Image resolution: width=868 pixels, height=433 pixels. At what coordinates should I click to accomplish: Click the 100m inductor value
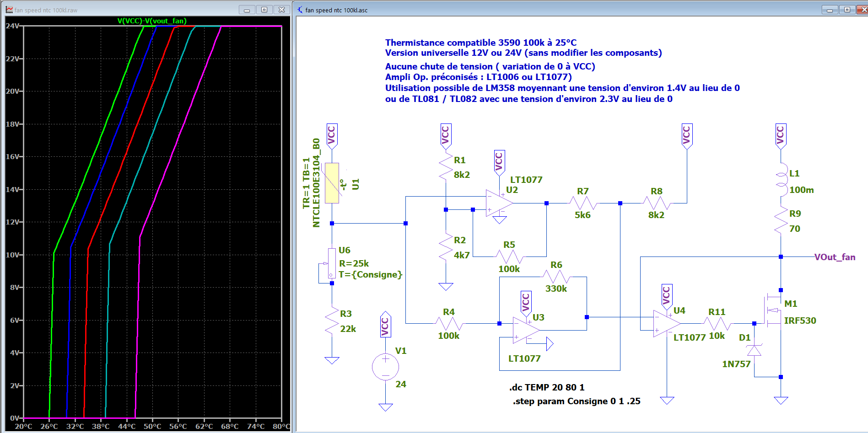coord(801,190)
